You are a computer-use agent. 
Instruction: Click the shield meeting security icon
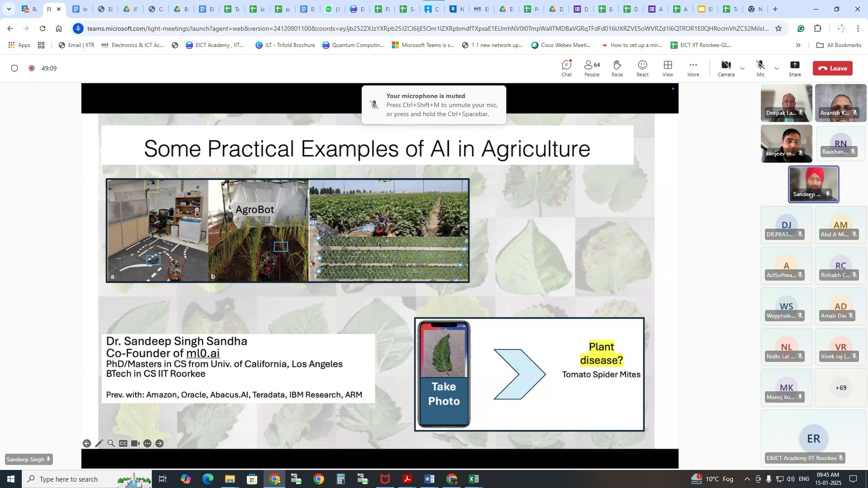tap(14, 68)
